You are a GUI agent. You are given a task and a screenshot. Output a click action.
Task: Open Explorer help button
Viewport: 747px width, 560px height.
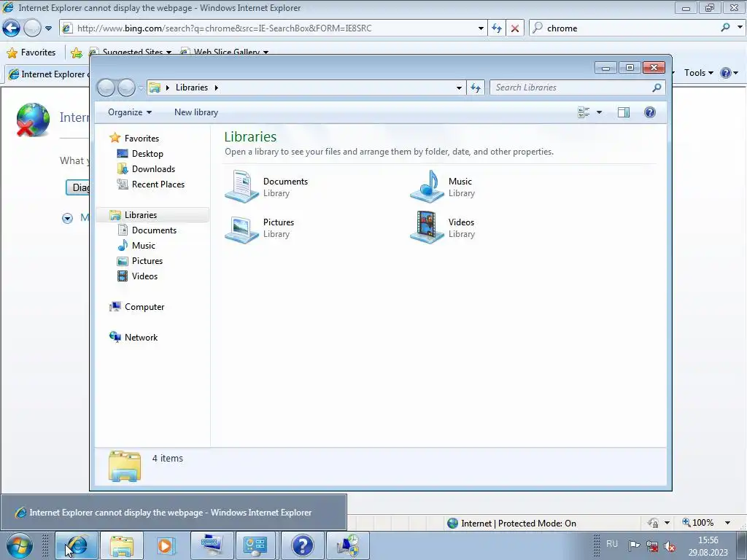650,112
